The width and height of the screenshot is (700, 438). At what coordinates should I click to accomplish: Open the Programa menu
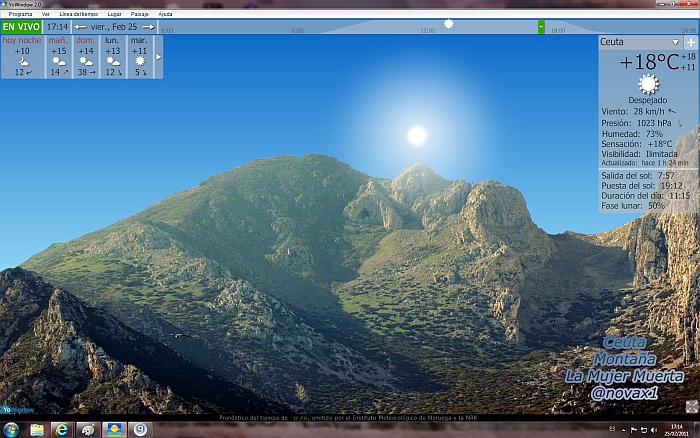[x=20, y=14]
